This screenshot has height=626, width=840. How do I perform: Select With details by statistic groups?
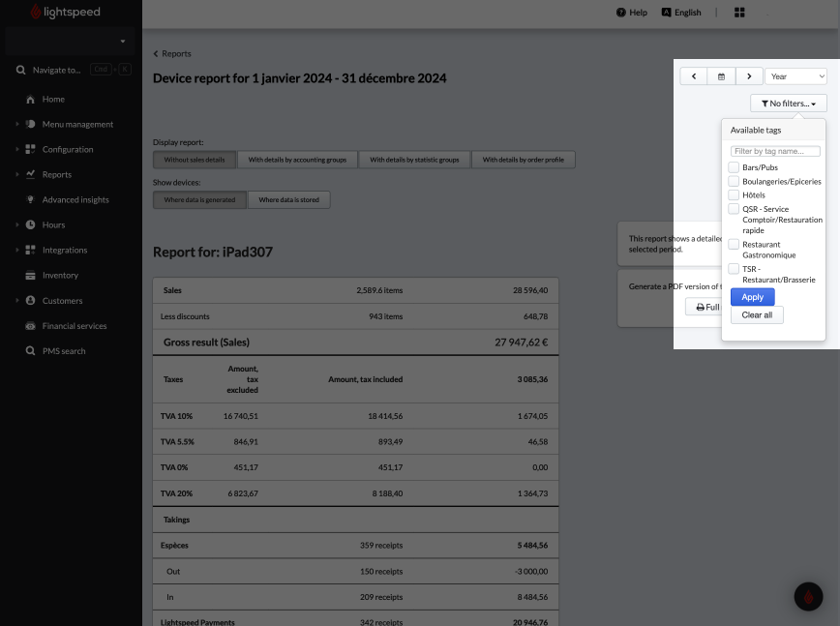[414, 160]
